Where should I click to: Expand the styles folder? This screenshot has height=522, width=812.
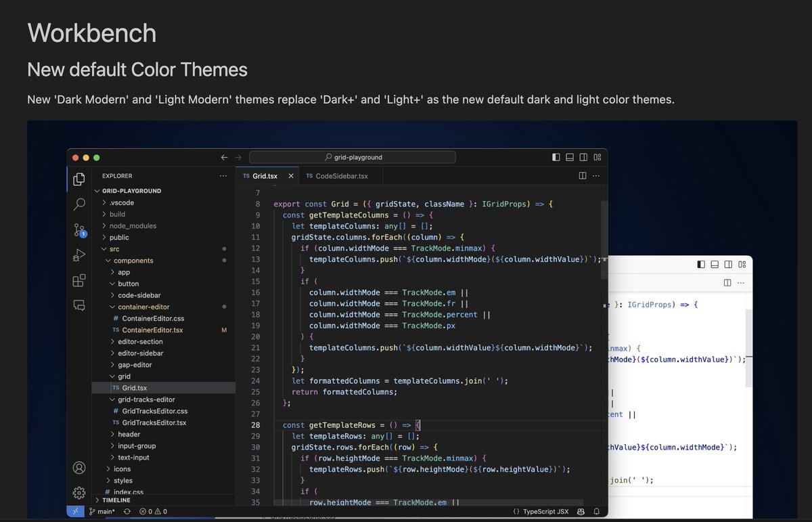[163, 481]
